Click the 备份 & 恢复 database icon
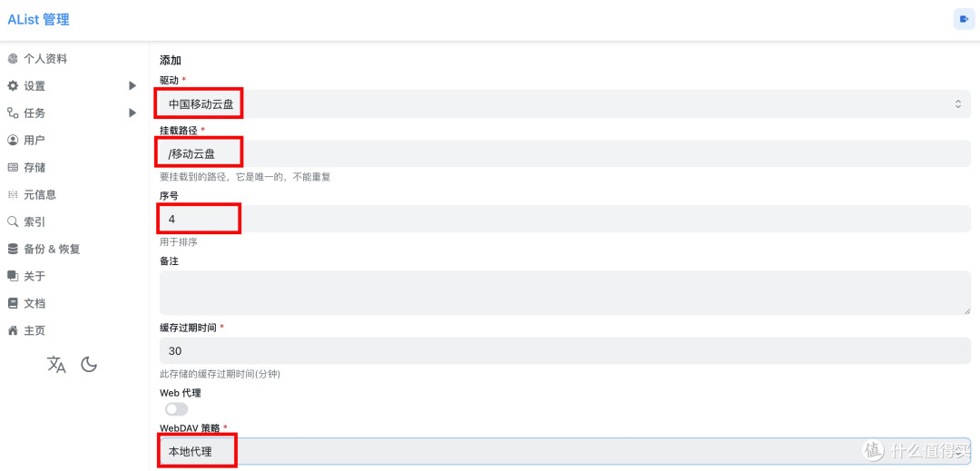The width and height of the screenshot is (980, 471). 13,249
